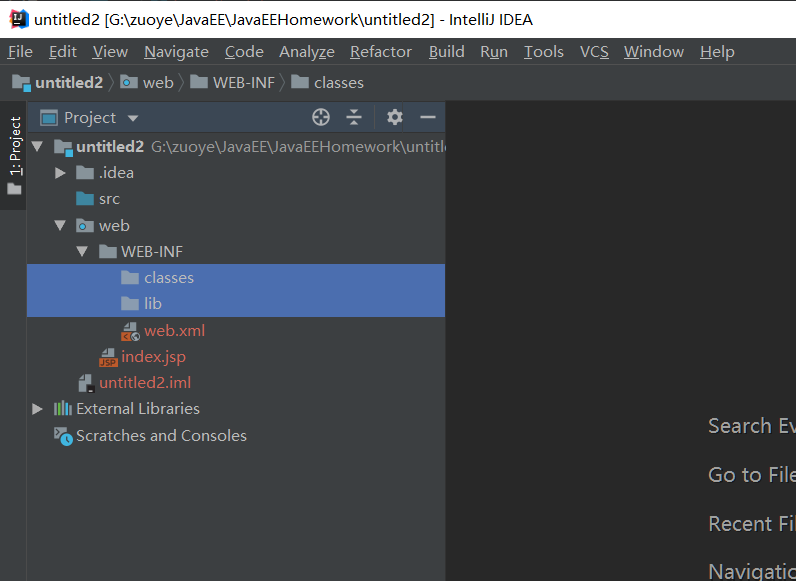Click the WEB-INF folder icon in tree
The image size is (796, 581).
coord(108,251)
